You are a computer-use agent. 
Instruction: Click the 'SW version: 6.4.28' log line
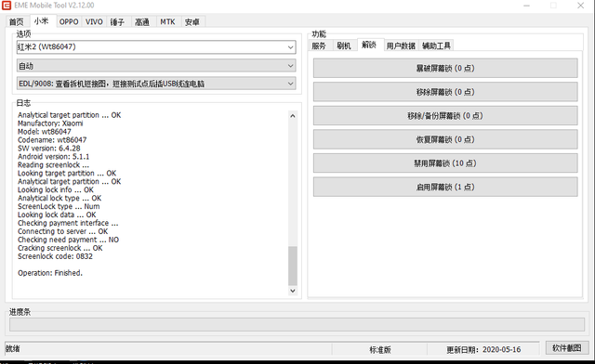pos(49,149)
